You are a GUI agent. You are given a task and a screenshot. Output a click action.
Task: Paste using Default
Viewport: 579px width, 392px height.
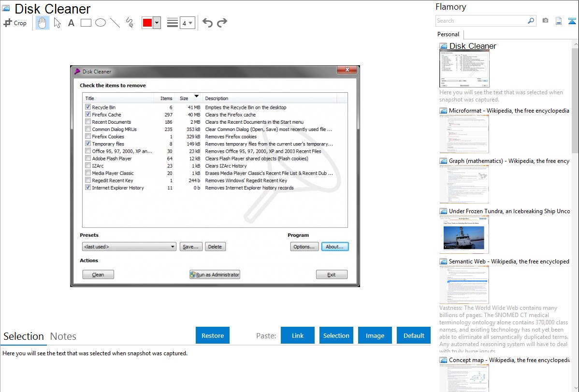pos(414,335)
